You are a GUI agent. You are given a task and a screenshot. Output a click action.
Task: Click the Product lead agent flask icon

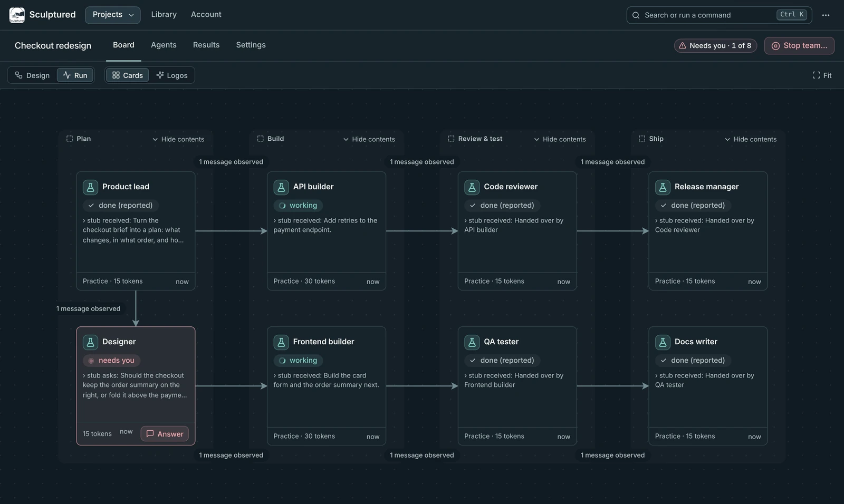coord(90,187)
